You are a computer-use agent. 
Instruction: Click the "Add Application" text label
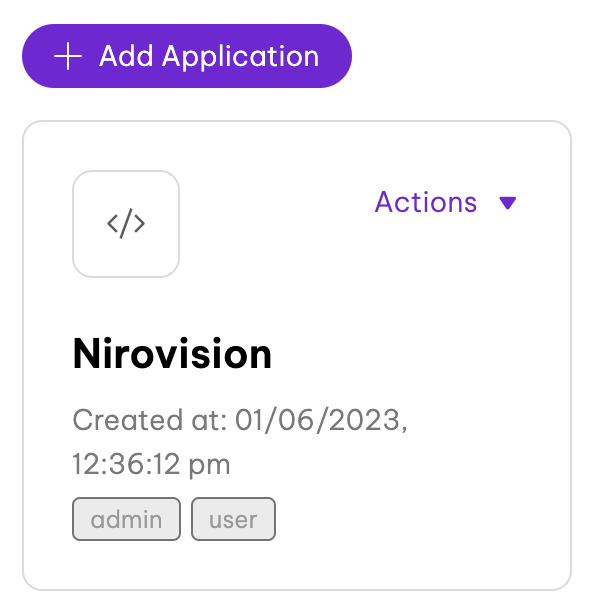(209, 56)
